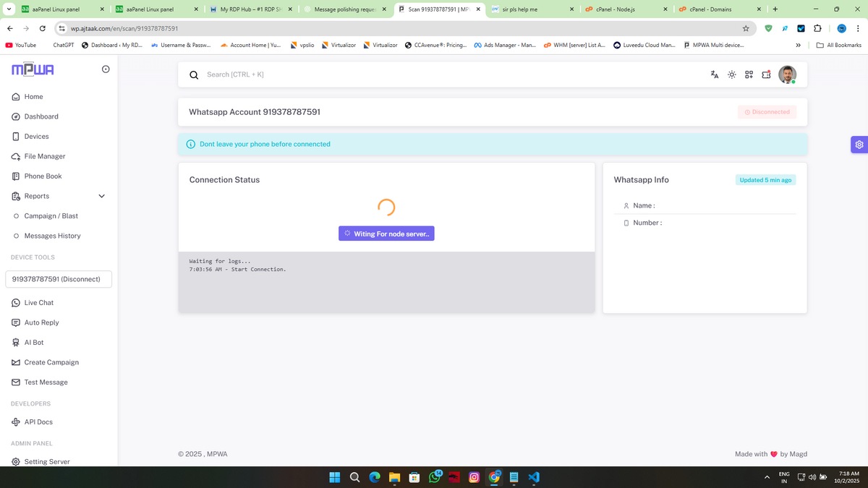Click the ticket notification icon
868x488 pixels.
coord(766,74)
